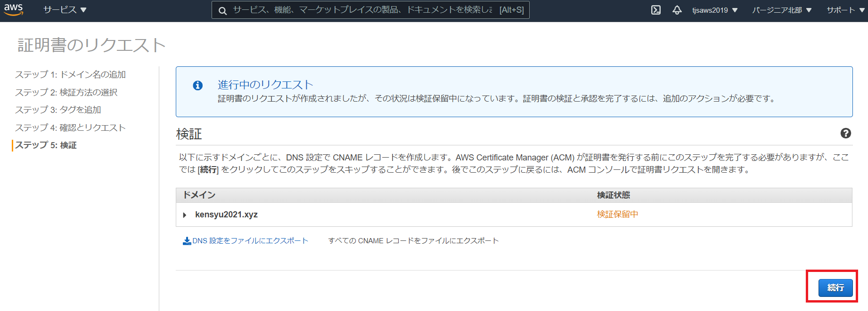Go to ステップ 4: 確認とリクエスト
Image resolution: width=868 pixels, height=311 pixels.
coord(70,128)
